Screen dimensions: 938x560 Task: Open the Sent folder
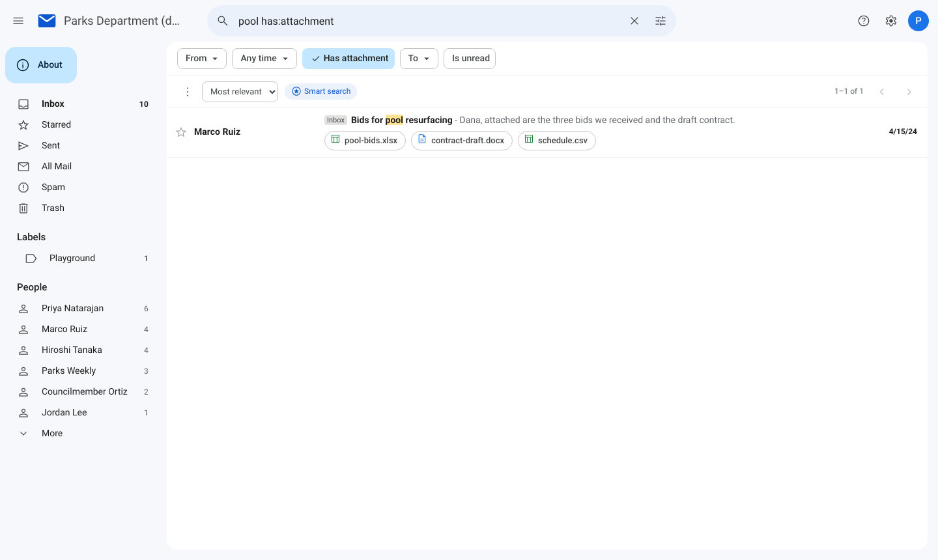point(83,146)
